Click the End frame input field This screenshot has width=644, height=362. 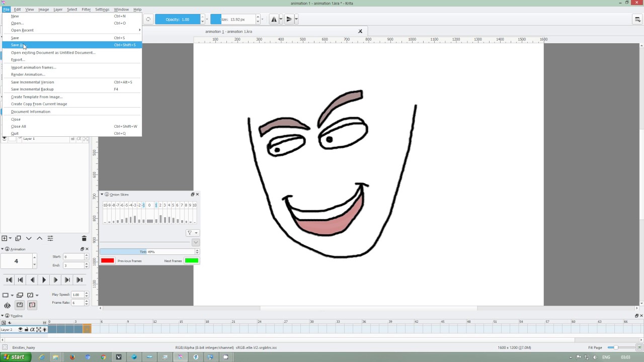coord(73,265)
